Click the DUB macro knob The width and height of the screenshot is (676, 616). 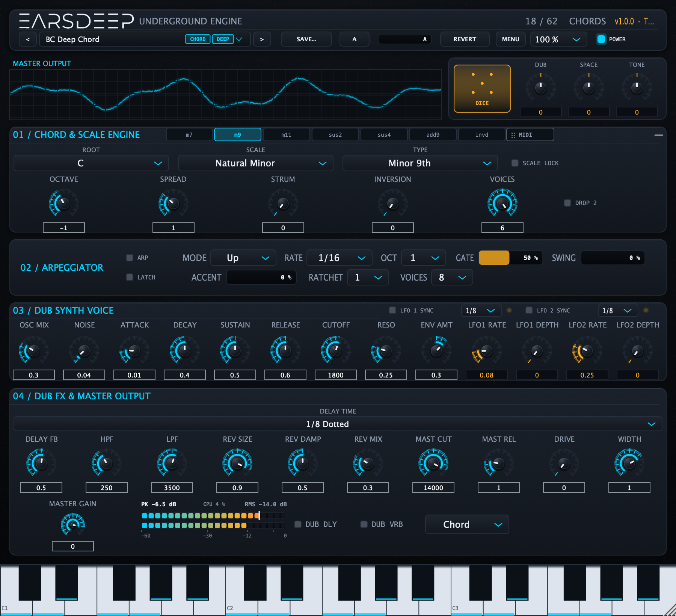coord(540,88)
